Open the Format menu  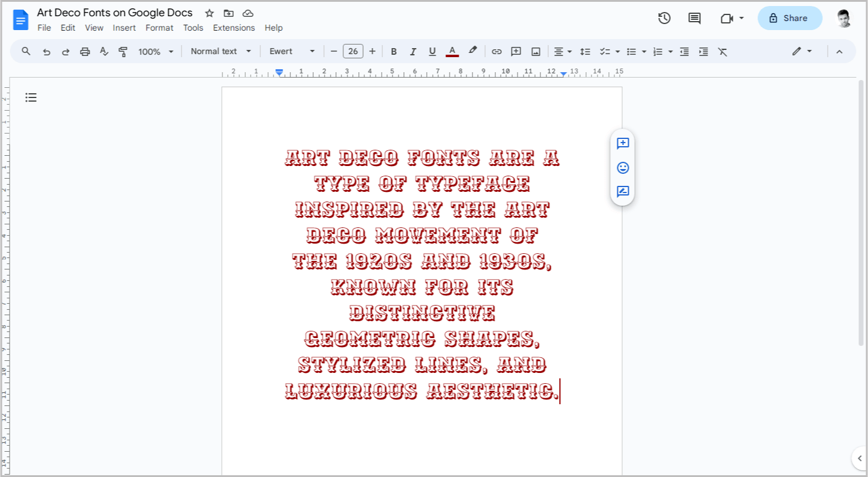[159, 28]
